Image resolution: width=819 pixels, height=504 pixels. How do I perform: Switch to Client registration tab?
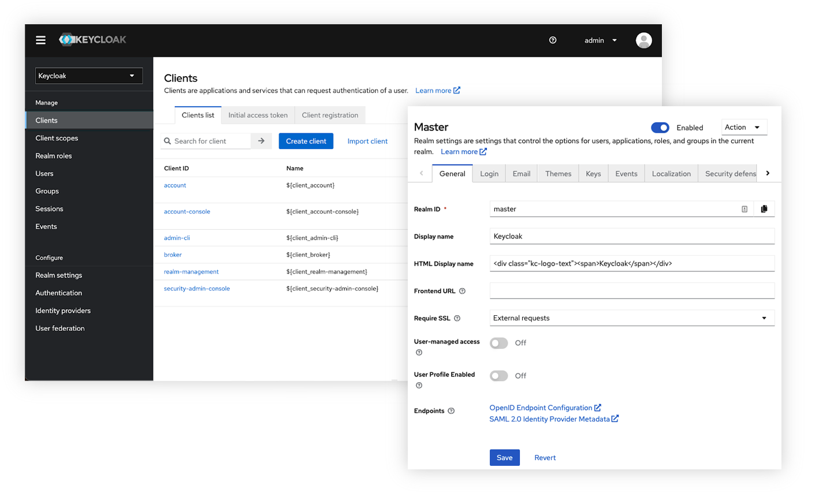pyautogui.click(x=330, y=115)
